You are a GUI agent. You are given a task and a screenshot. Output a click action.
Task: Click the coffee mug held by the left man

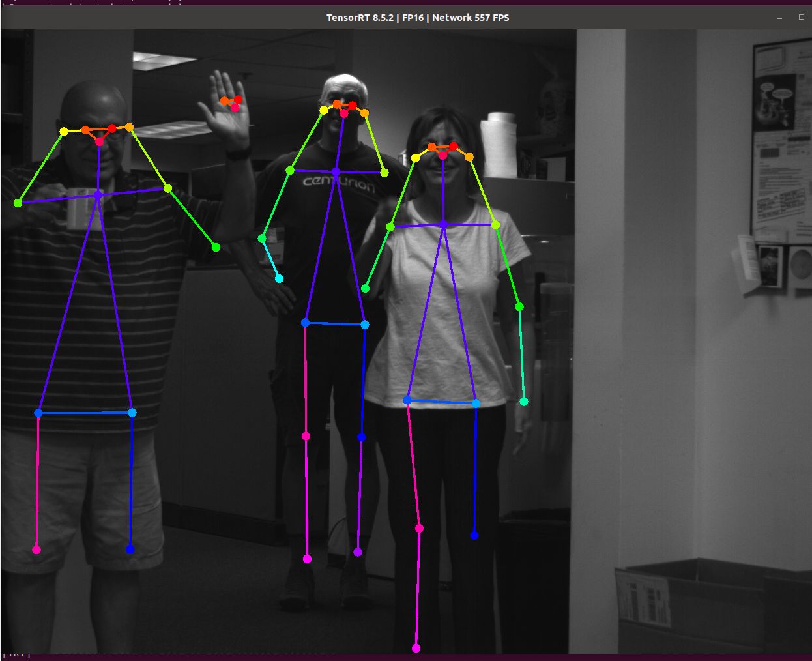81,209
